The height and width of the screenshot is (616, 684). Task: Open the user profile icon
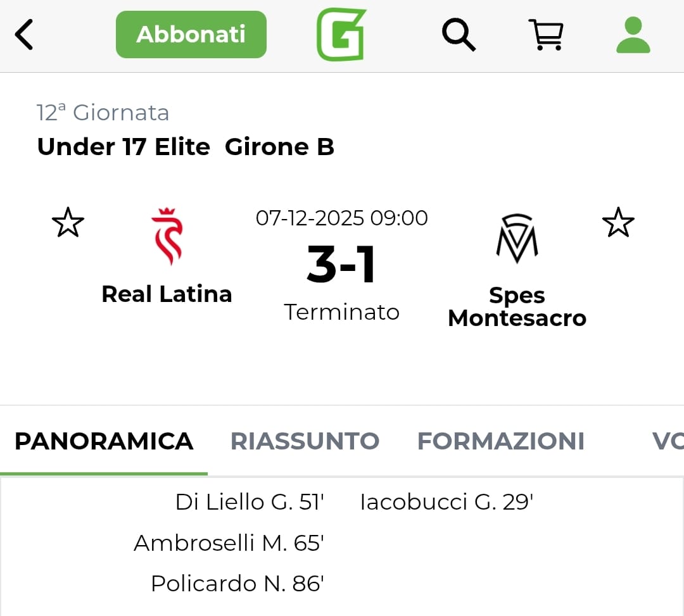633,35
